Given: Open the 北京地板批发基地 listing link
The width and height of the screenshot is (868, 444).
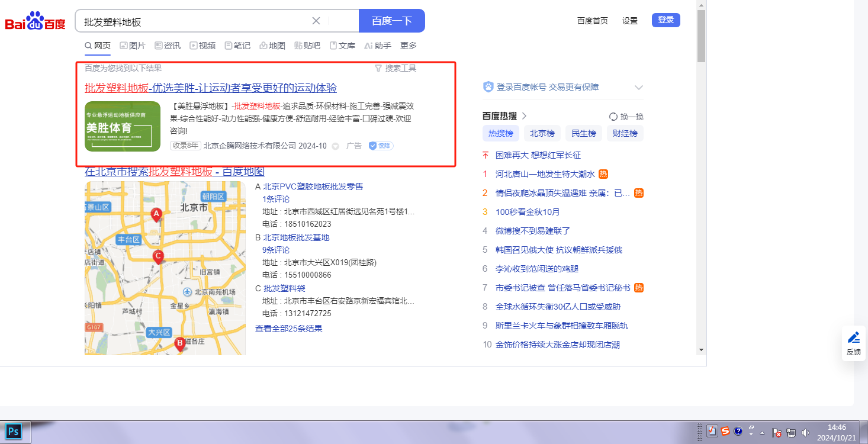Looking at the screenshot, I should (296, 237).
